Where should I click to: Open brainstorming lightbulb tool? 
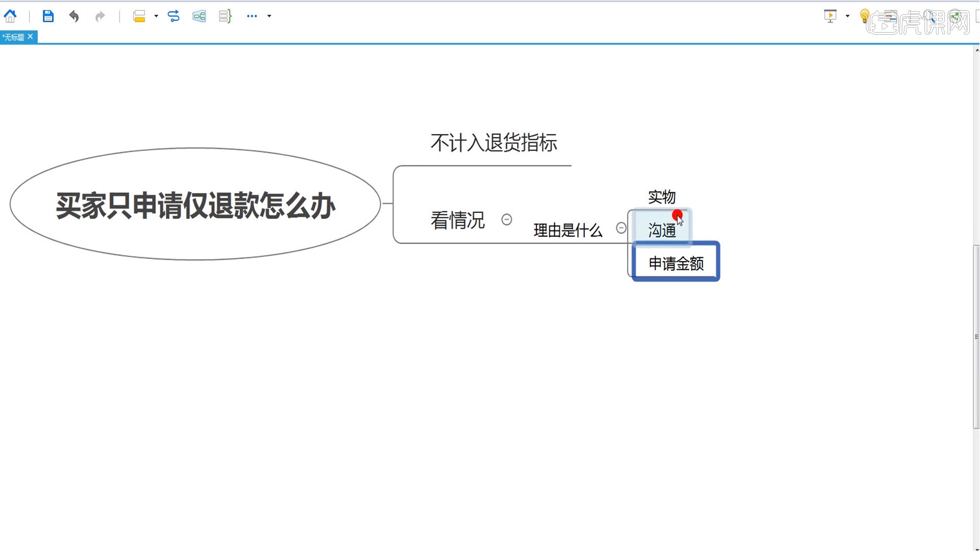click(x=864, y=16)
